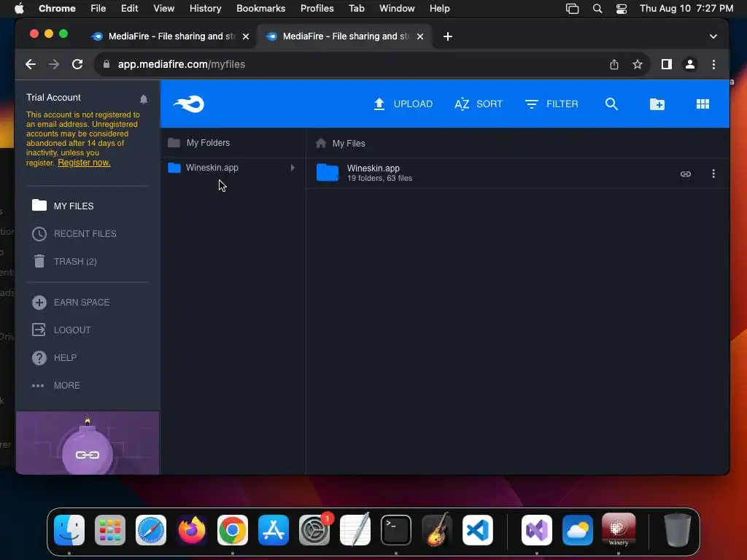This screenshot has width=747, height=560.
Task: Open the SORT options
Action: [479, 104]
